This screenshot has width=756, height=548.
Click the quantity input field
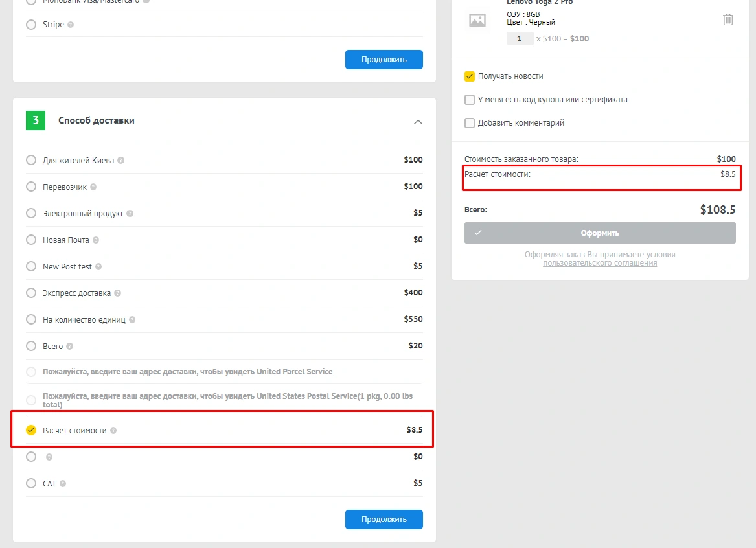520,39
